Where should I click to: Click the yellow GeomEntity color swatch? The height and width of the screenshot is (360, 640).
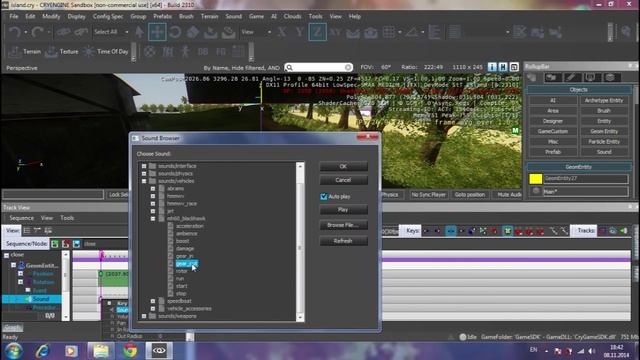point(536,179)
